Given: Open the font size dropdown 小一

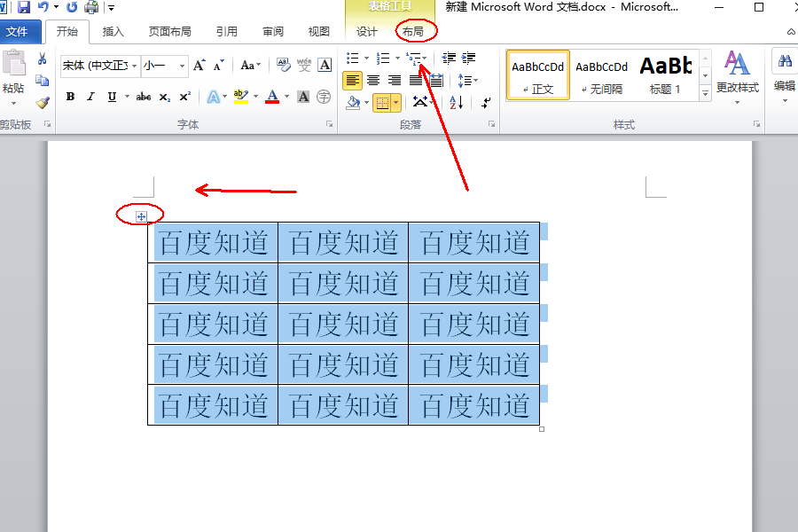Looking at the screenshot, I should [x=182, y=66].
